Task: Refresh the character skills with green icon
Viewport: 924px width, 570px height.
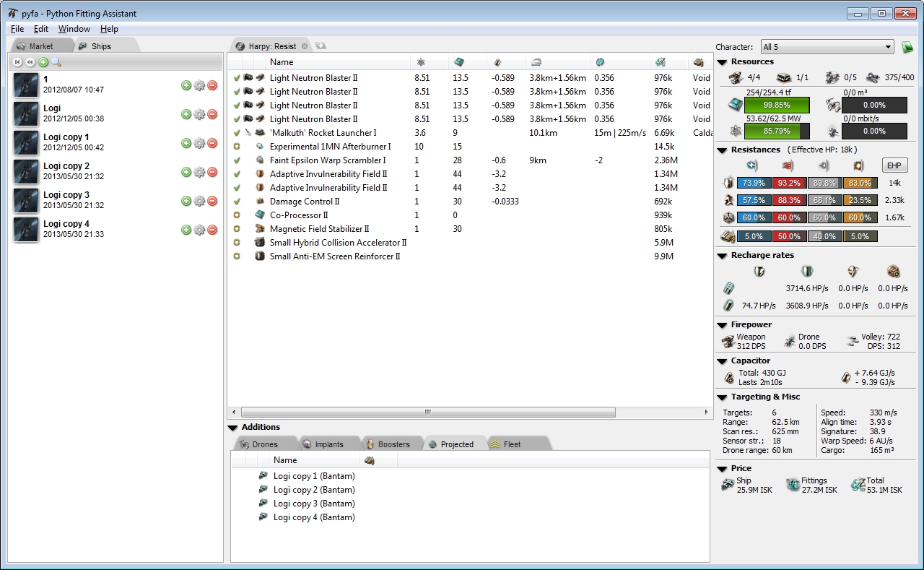Action: [x=908, y=47]
